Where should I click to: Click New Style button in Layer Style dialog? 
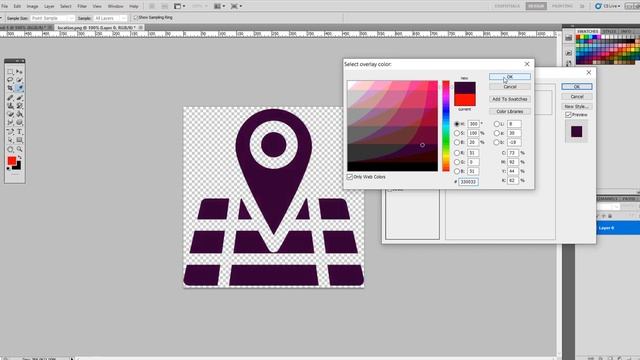click(577, 106)
